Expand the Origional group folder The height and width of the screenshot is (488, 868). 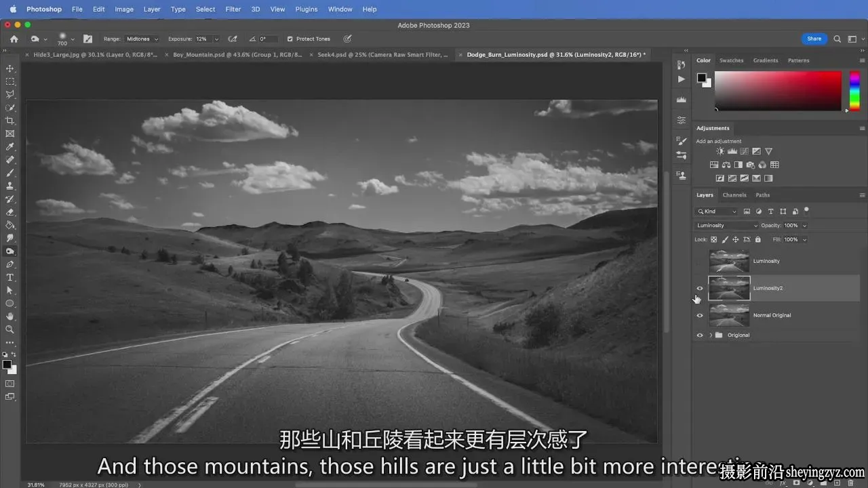pyautogui.click(x=711, y=335)
